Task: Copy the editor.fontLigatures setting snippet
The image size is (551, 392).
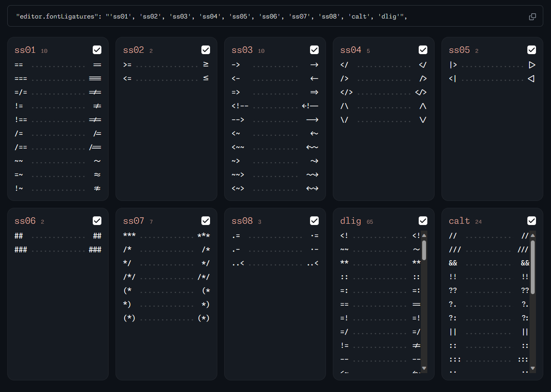Action: coord(533,17)
